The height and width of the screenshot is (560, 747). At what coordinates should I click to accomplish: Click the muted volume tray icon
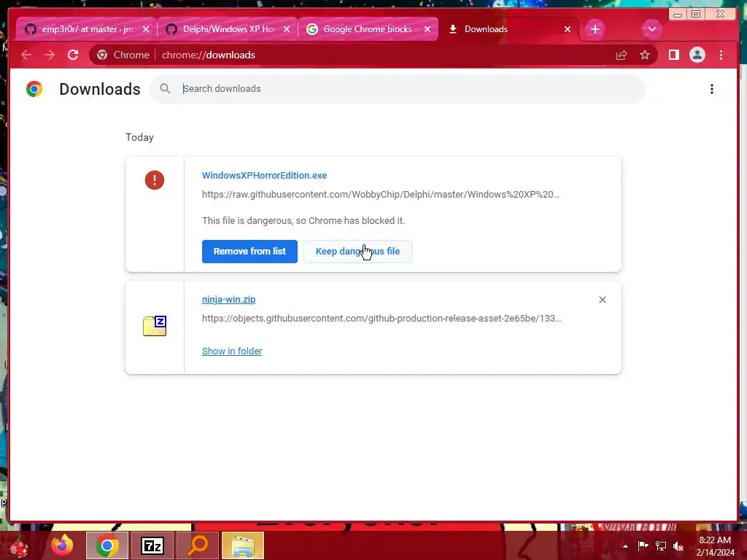point(678,546)
